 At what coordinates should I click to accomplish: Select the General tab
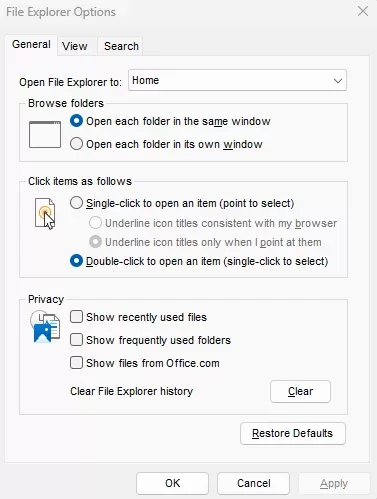click(31, 44)
